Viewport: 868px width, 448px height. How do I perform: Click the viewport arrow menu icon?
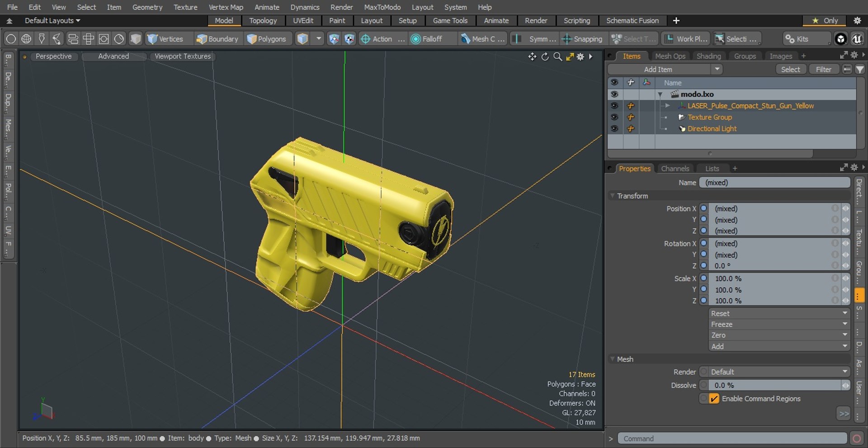[591, 57]
